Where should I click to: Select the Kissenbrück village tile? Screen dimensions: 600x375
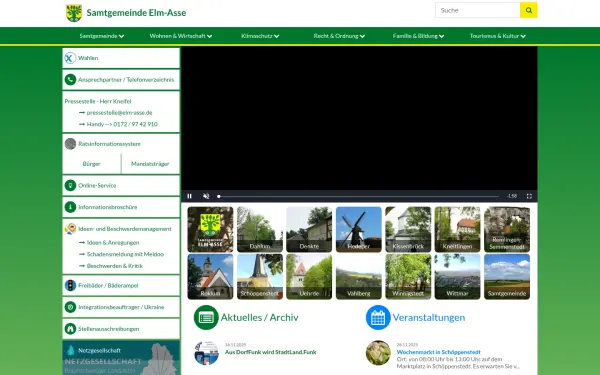(408, 229)
